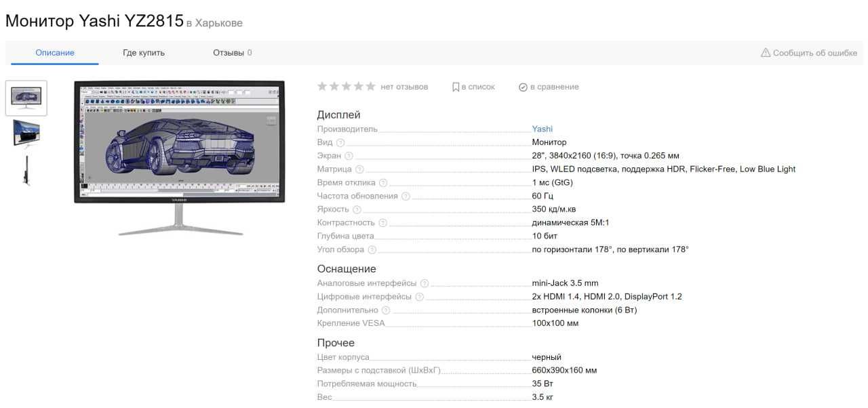Click the large Yashi monitor product image

180,159
